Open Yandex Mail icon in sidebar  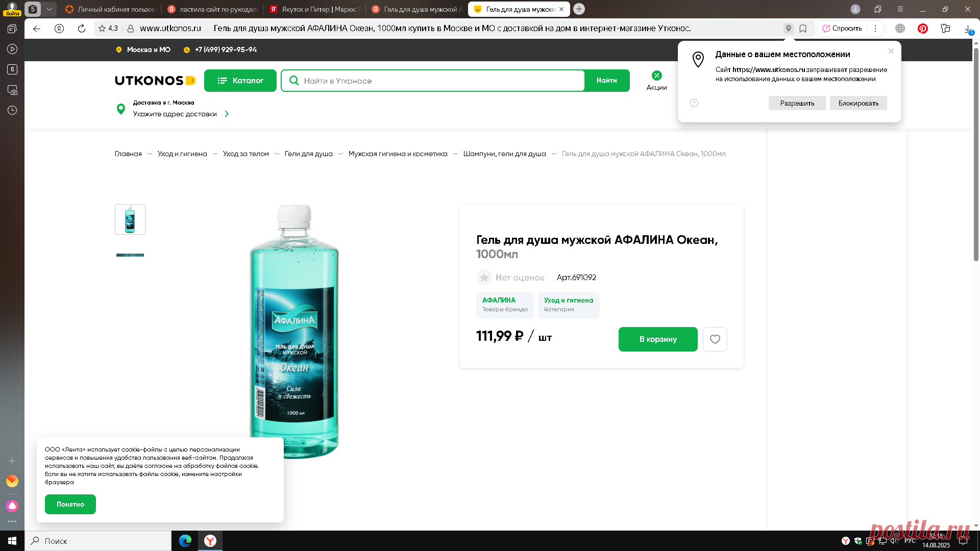point(12,481)
